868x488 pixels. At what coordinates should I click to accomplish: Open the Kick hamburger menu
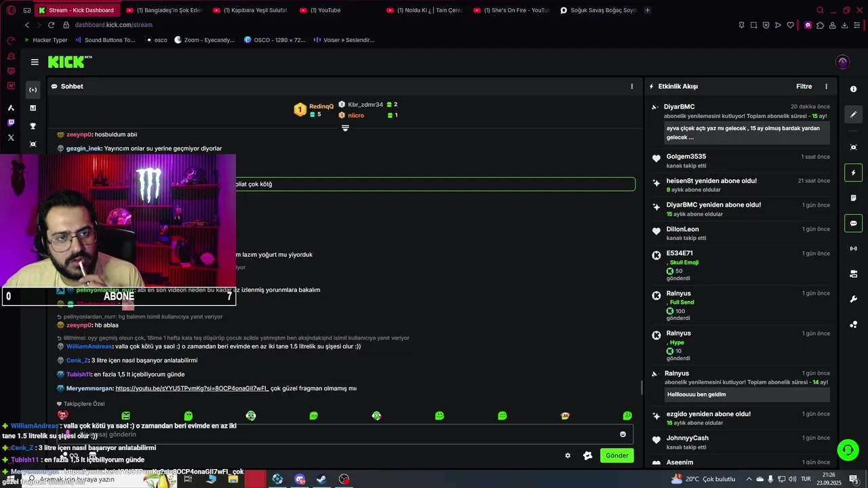35,62
